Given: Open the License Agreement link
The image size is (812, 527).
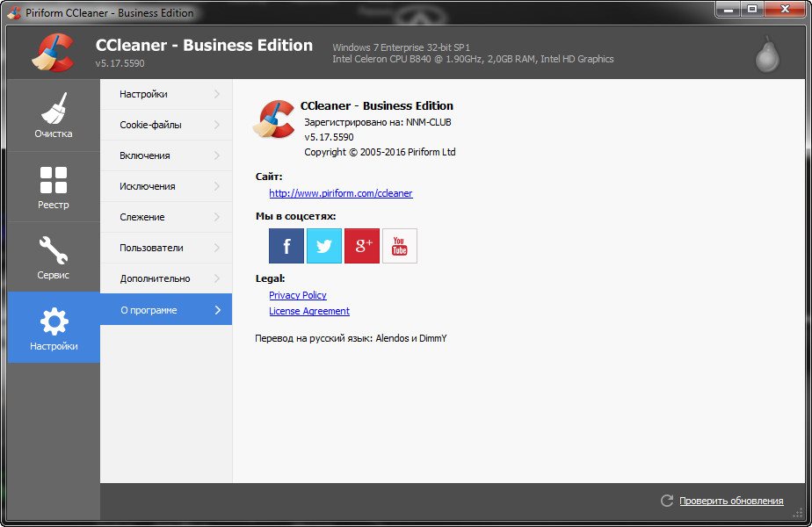Looking at the screenshot, I should tap(309, 311).
